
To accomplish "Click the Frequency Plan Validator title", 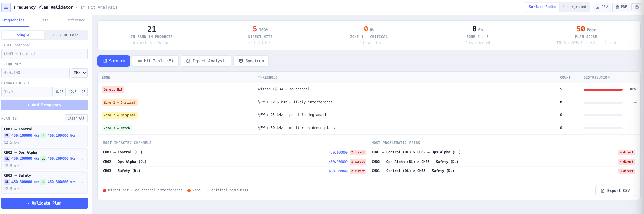I will pyautogui.click(x=43, y=7).
